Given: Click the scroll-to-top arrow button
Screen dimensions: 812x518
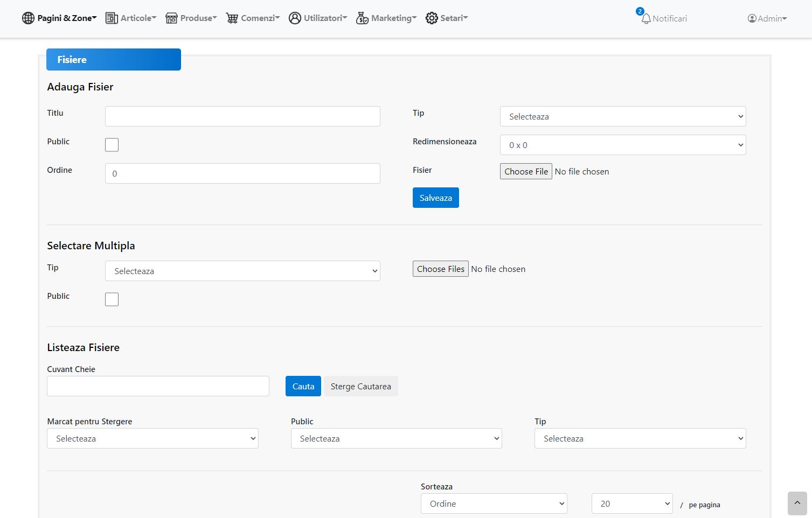Looking at the screenshot, I should pos(797,503).
